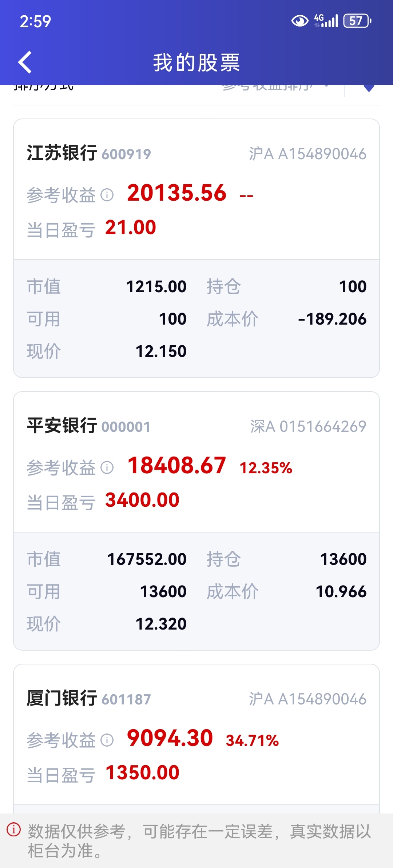Tap the battery indicator showing 57
Image resolution: width=393 pixels, height=868 pixels.
coord(357,21)
